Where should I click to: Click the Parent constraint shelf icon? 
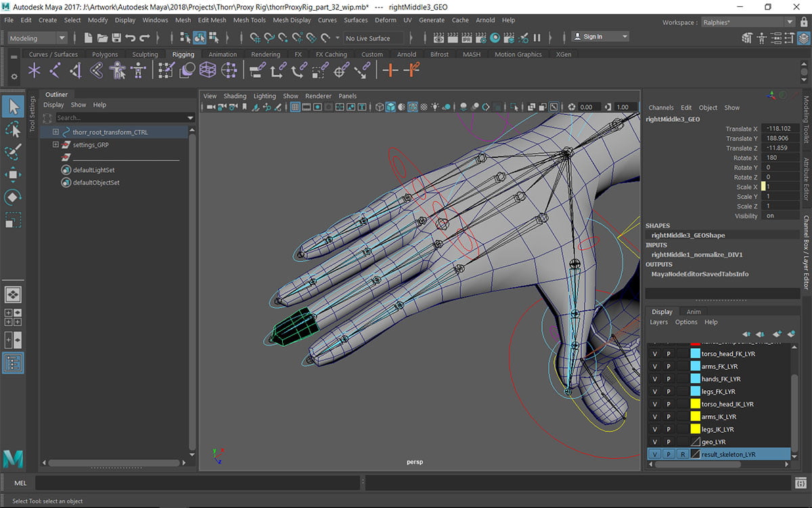coord(256,70)
